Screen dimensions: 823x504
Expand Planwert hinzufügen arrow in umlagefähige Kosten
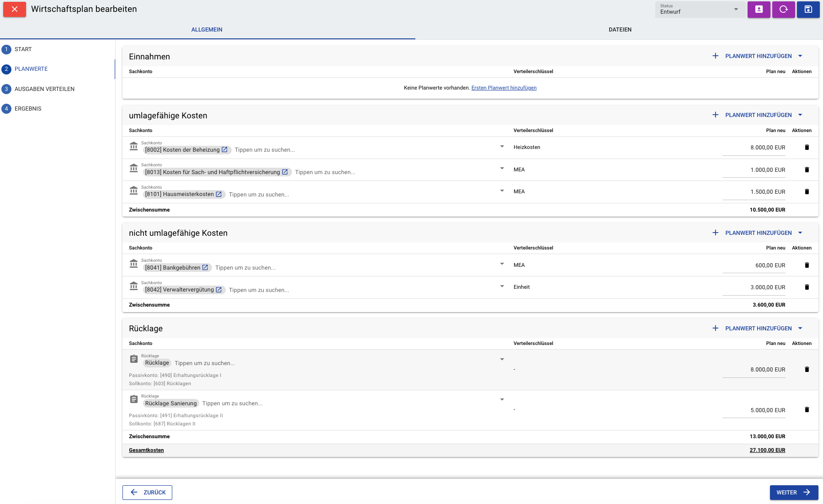(x=800, y=115)
